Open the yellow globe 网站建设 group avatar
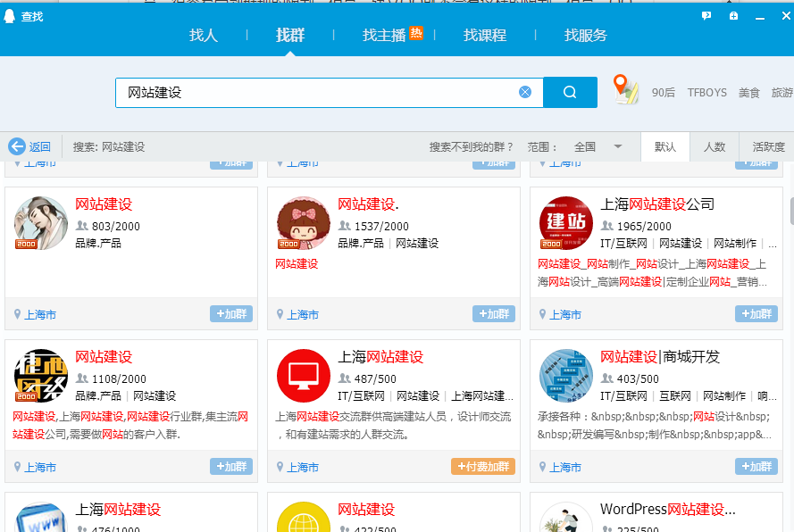 coord(304,517)
